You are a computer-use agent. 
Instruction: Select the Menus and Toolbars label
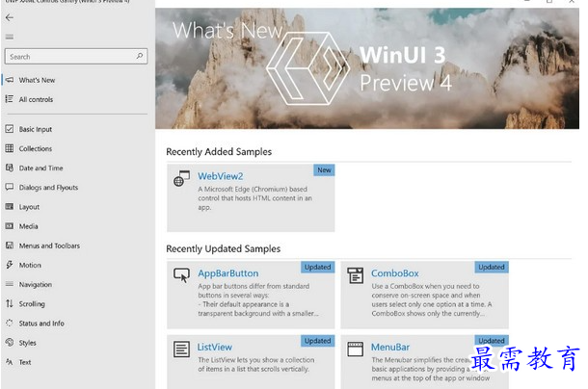[x=49, y=246]
